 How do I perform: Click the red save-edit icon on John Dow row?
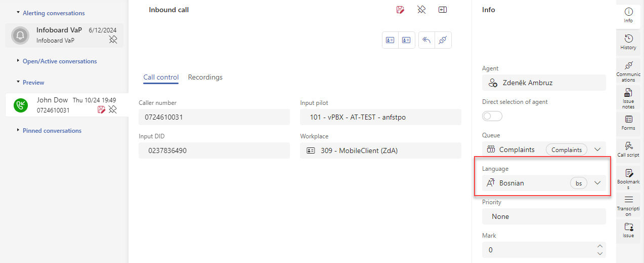pyautogui.click(x=101, y=109)
